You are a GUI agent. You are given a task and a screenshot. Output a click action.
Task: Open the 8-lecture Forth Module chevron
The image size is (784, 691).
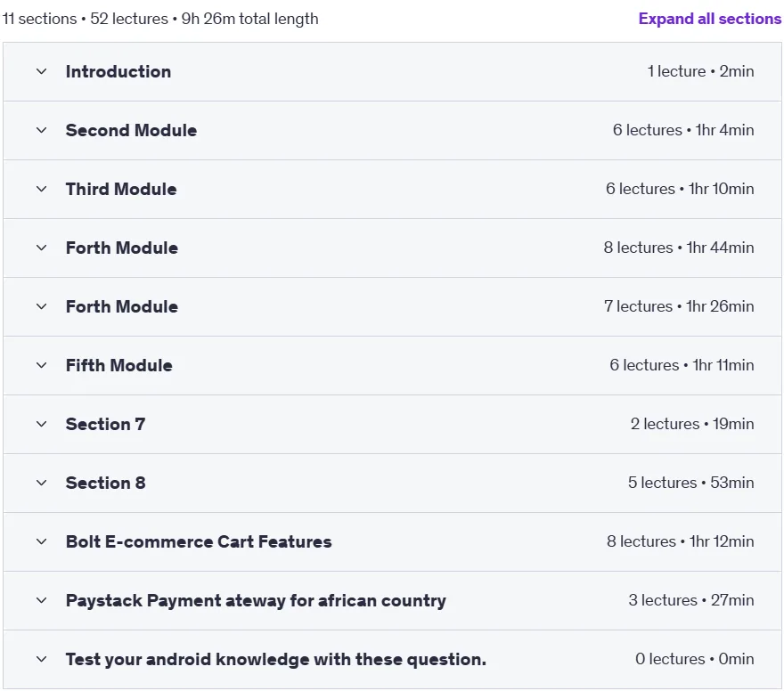[x=42, y=248]
